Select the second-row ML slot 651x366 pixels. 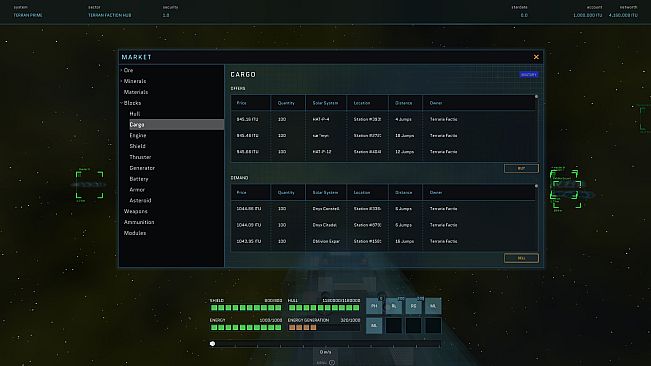374,326
